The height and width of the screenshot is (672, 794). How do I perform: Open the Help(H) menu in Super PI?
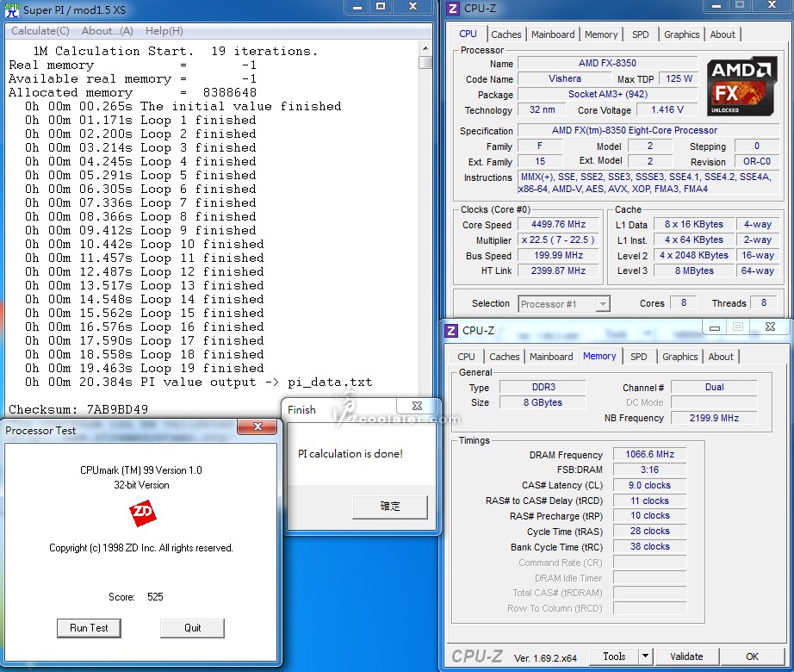(x=164, y=31)
